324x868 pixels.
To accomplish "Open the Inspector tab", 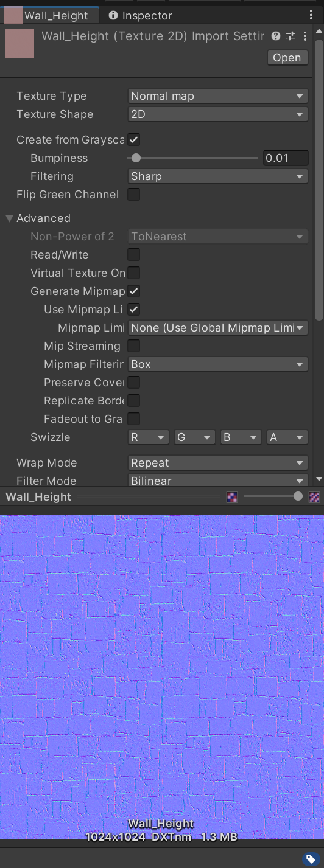I will coord(140,15).
